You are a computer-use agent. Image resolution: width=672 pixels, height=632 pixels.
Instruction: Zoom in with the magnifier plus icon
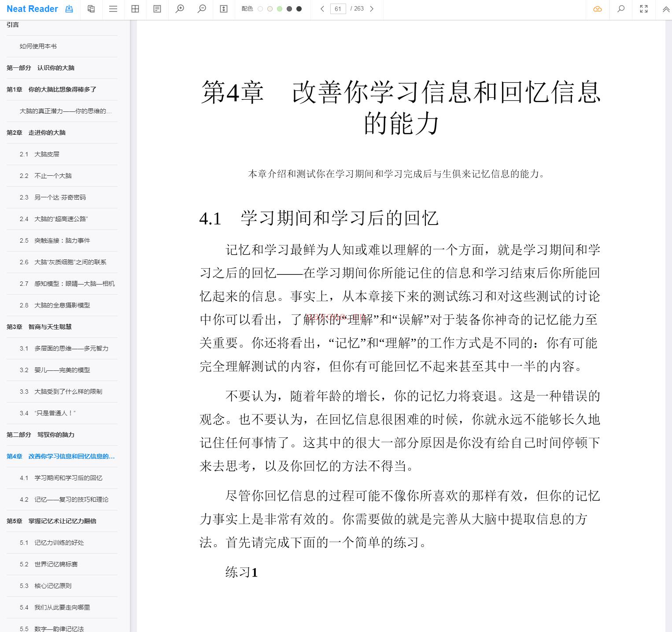(180, 9)
